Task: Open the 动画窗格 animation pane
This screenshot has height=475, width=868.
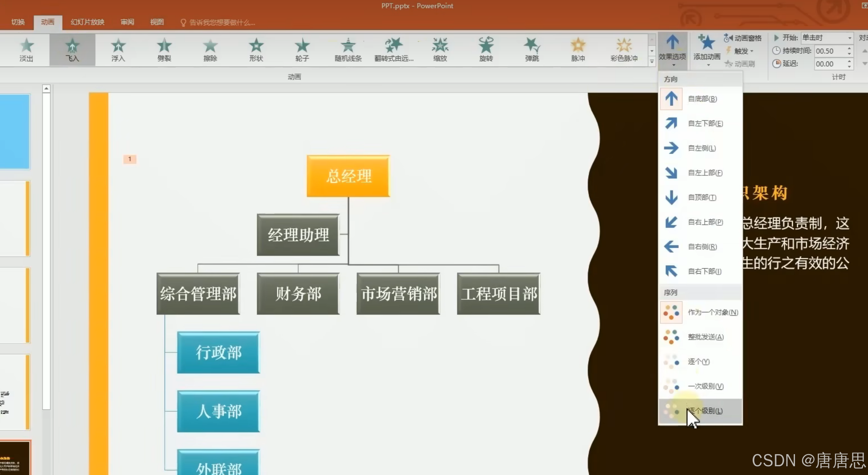Action: (743, 38)
